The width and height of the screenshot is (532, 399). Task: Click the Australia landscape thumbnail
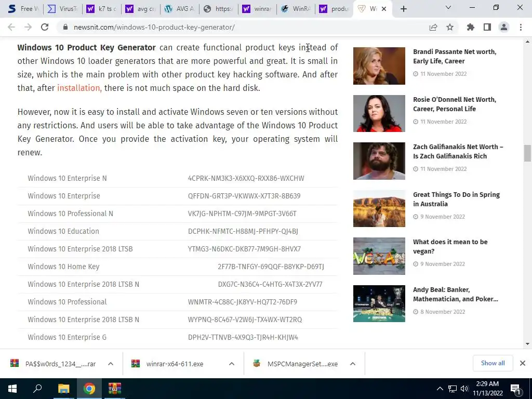pyautogui.click(x=379, y=208)
